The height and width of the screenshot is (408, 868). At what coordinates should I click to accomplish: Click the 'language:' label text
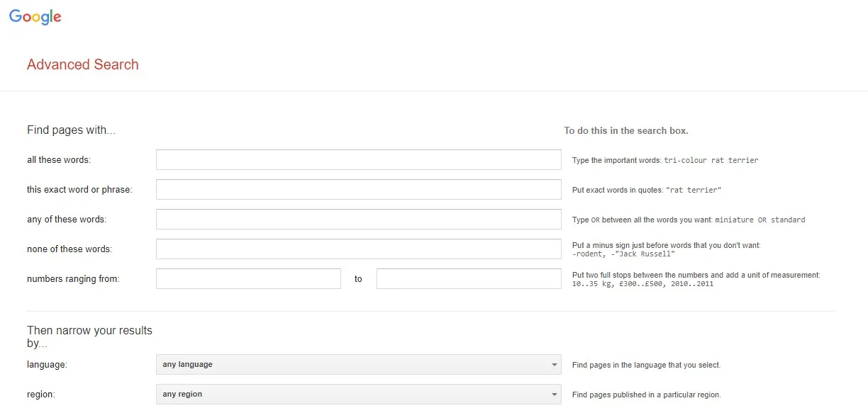(47, 365)
